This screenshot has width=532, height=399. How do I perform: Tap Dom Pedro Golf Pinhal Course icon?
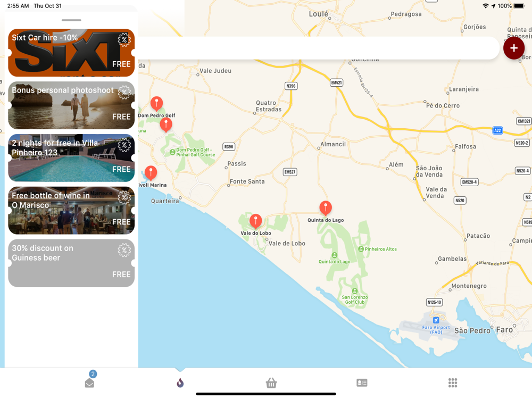[172, 152]
